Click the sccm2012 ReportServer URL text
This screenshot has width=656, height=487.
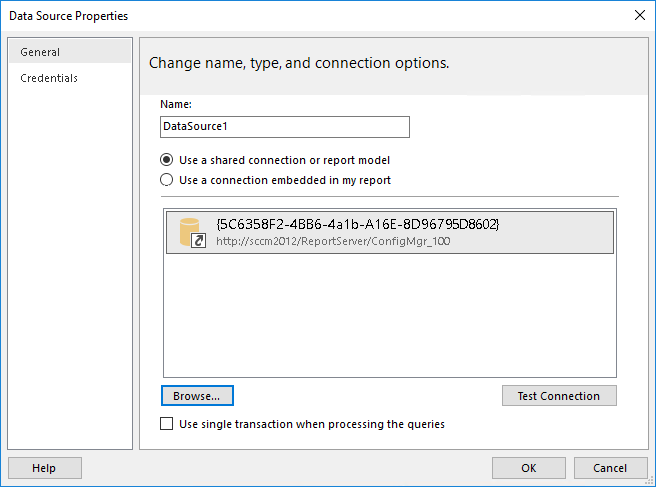click(x=333, y=241)
